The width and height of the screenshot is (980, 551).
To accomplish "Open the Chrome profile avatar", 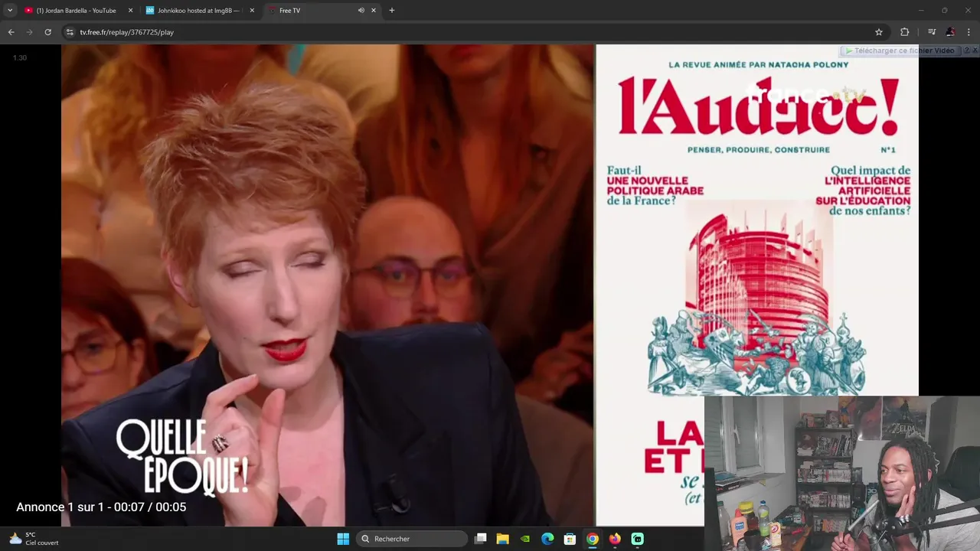I will click(950, 32).
